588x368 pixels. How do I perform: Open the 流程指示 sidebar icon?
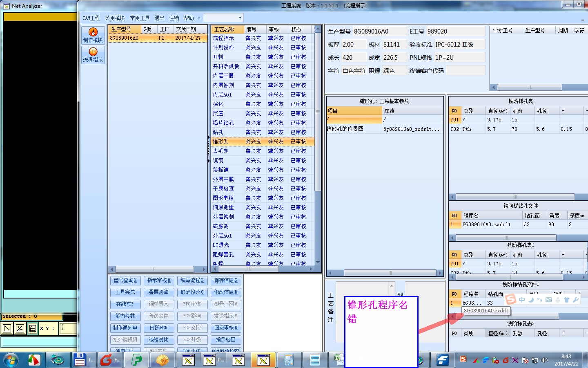(x=93, y=55)
